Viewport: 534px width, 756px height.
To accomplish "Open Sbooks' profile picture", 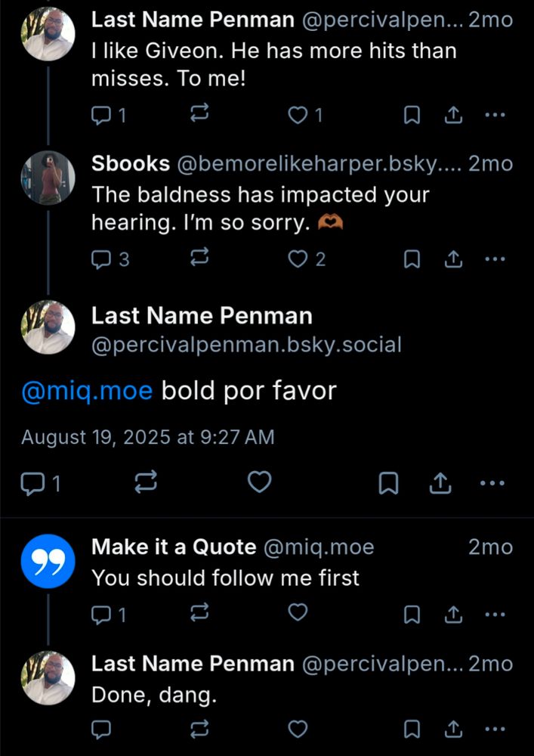I will pyautogui.click(x=48, y=178).
